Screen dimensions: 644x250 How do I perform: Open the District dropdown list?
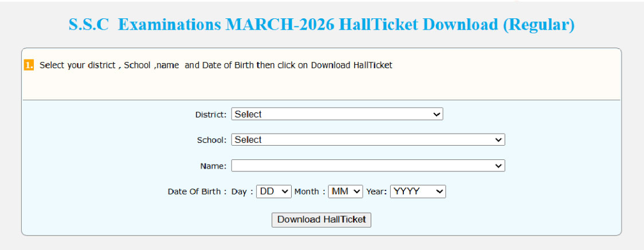(337, 114)
